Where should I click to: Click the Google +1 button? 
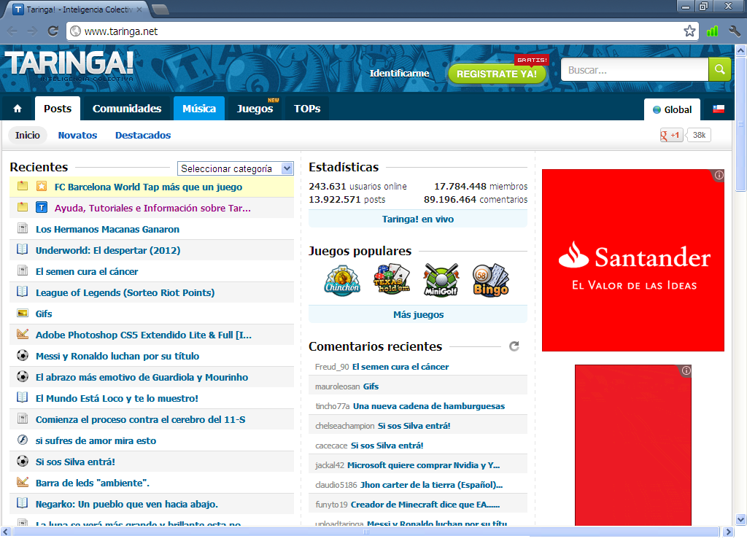(x=671, y=135)
